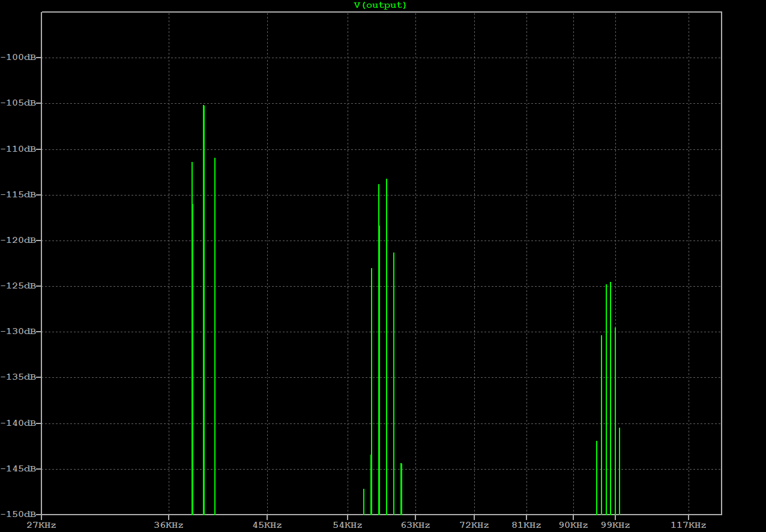Viewport: 766px width, 532px height.
Task: Click the 72KHz frequency label
Action: click(474, 525)
